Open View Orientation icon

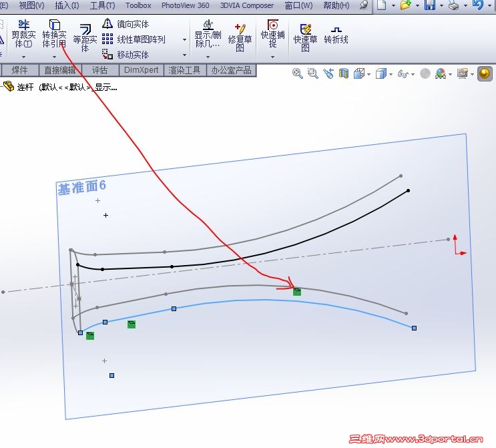pyautogui.click(x=359, y=73)
